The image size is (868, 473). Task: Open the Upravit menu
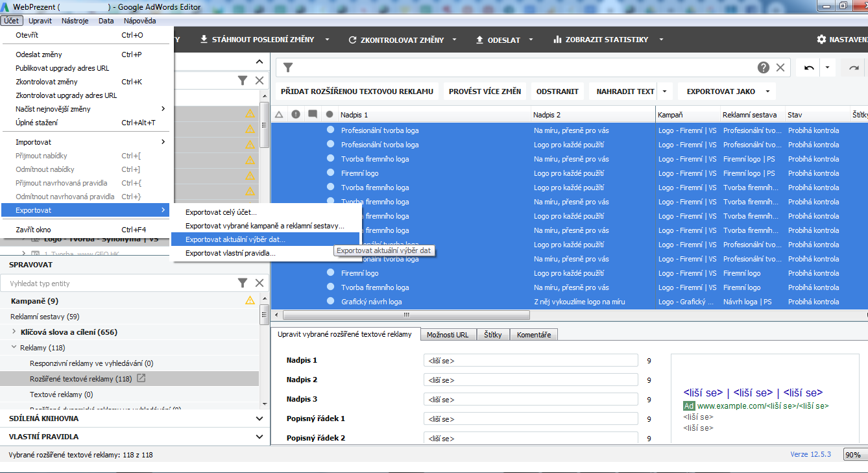pyautogui.click(x=40, y=21)
